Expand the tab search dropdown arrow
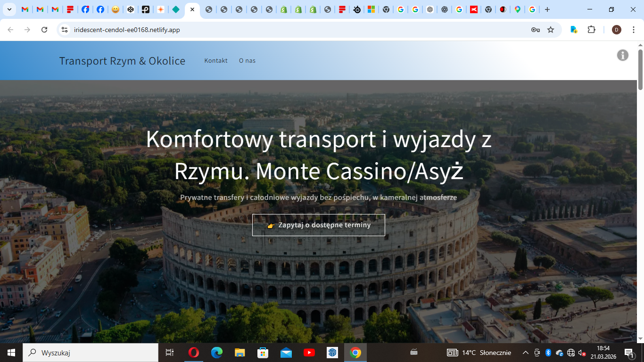Screen dimensions: 644x362 9,9
